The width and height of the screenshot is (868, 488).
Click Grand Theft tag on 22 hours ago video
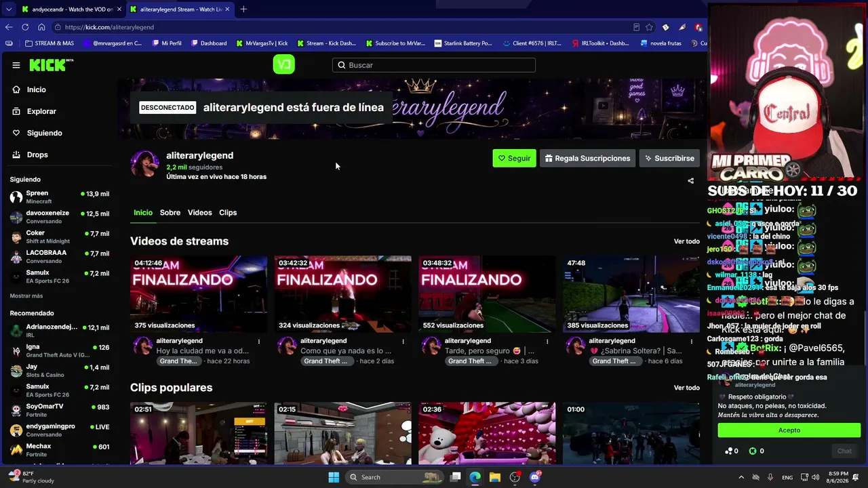click(179, 361)
